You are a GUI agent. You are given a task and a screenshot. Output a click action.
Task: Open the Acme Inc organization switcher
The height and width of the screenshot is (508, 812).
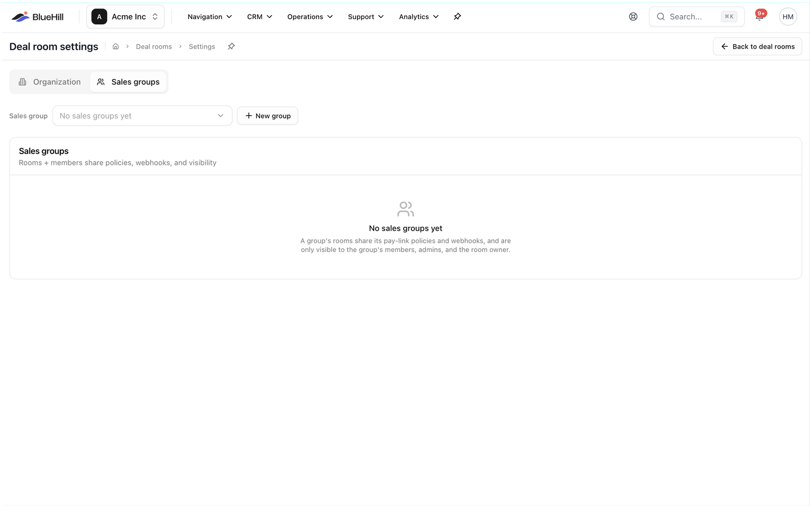click(x=125, y=17)
